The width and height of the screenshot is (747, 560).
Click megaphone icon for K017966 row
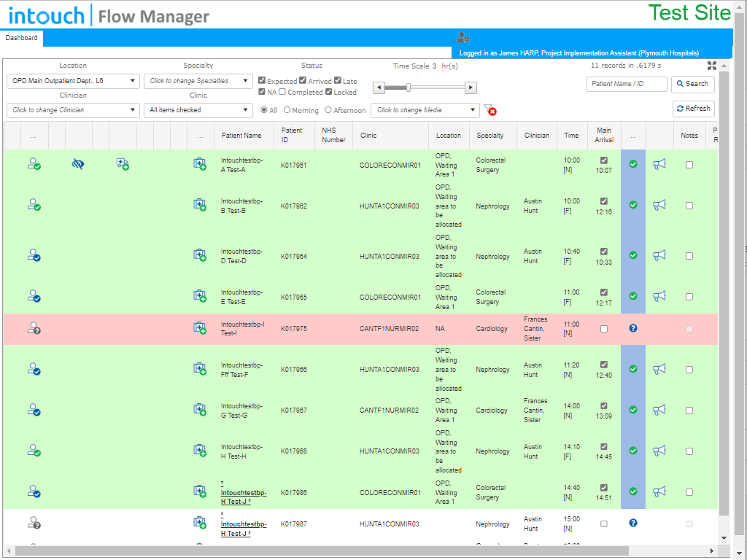pos(659,369)
